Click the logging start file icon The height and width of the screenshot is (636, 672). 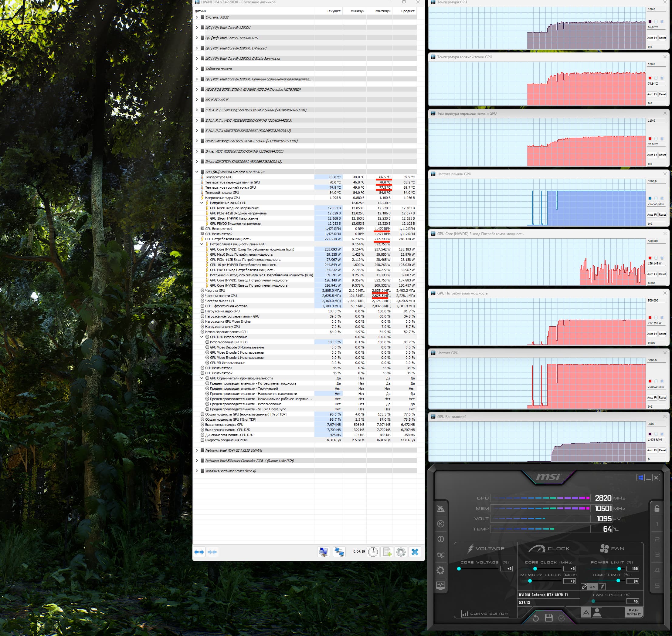coord(387,552)
